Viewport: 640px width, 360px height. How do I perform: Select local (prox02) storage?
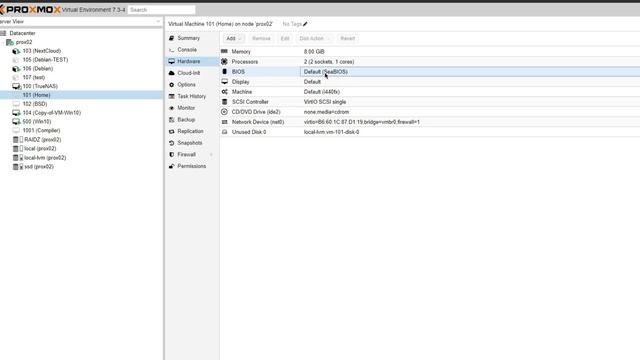40,149
